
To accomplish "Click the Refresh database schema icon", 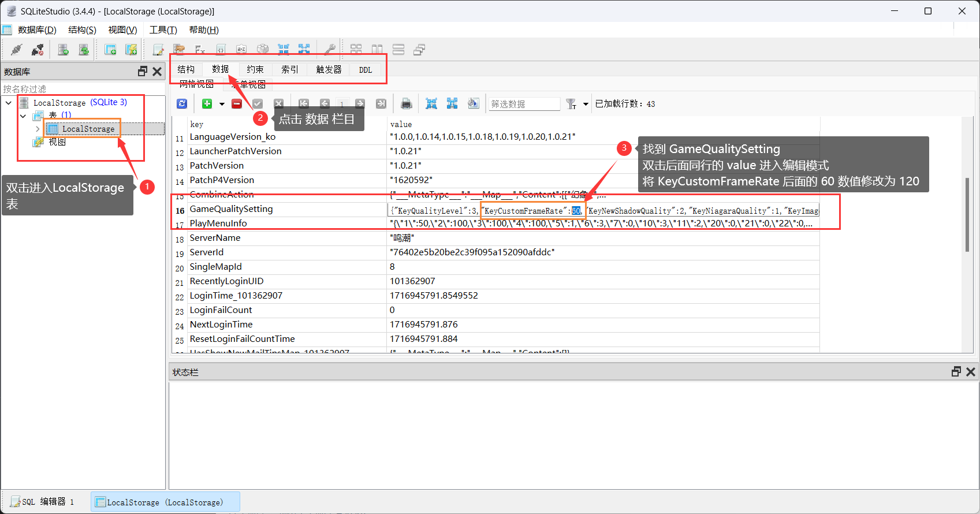I will point(84,50).
